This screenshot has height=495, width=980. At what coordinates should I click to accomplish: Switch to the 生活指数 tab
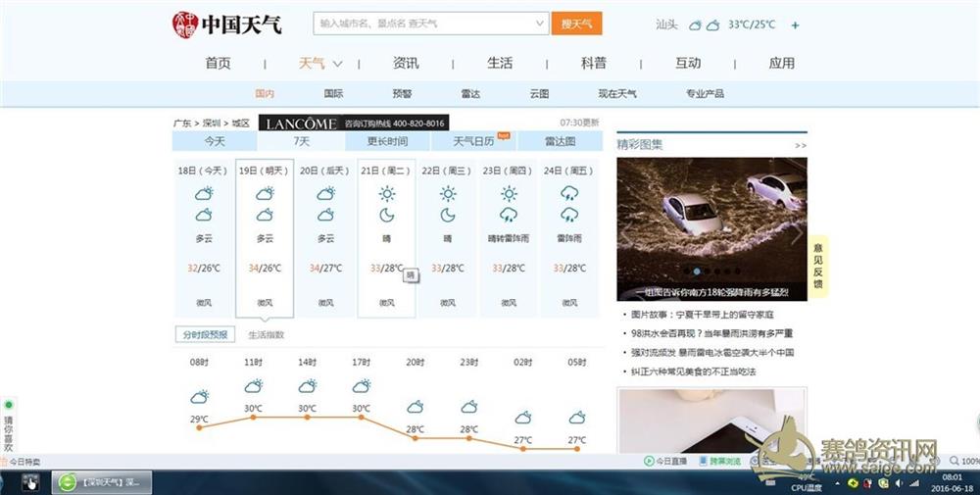(x=266, y=335)
